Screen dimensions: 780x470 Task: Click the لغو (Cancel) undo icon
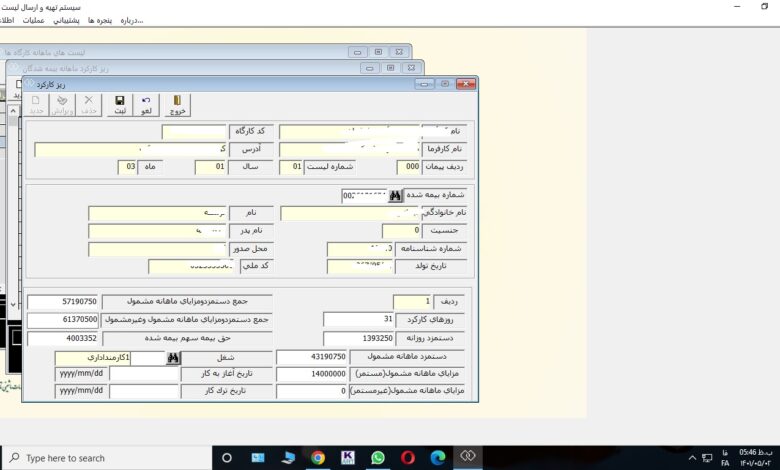[147, 104]
